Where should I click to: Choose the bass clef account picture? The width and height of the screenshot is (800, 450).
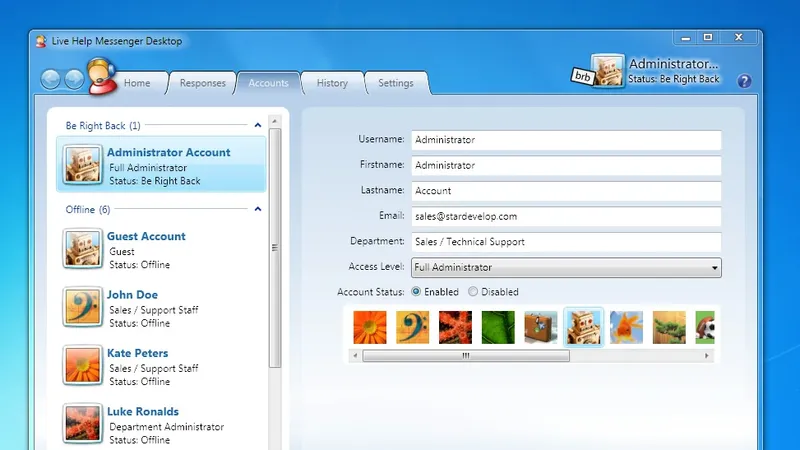[412, 327]
